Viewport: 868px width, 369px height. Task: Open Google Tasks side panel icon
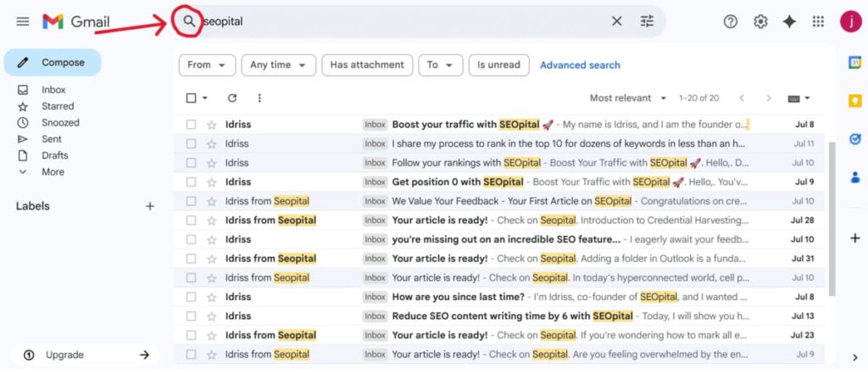pyautogui.click(x=855, y=139)
